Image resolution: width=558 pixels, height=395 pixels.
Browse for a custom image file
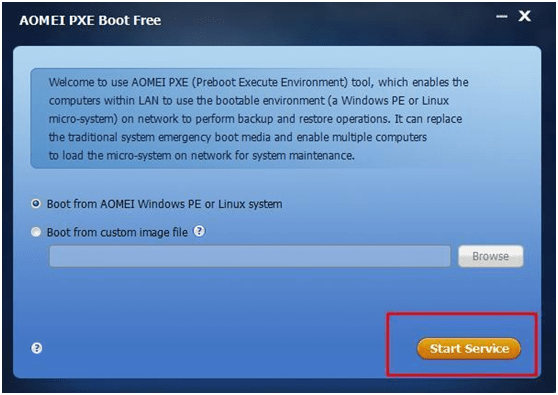490,256
